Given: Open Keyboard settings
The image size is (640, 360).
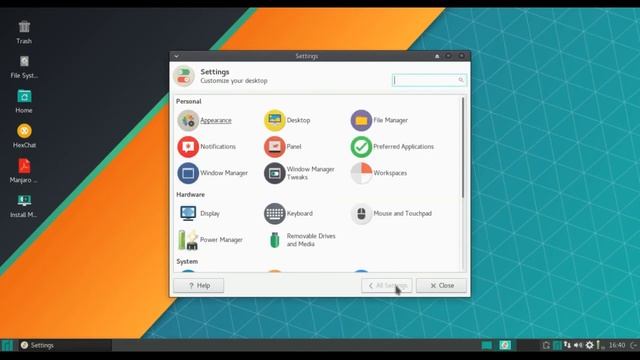Looking at the screenshot, I should click(x=289, y=213).
